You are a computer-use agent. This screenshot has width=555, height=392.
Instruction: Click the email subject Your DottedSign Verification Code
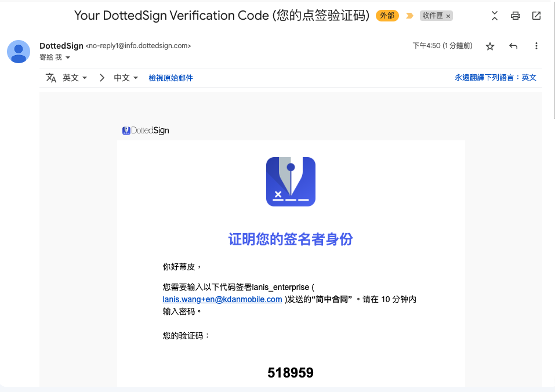tap(222, 16)
